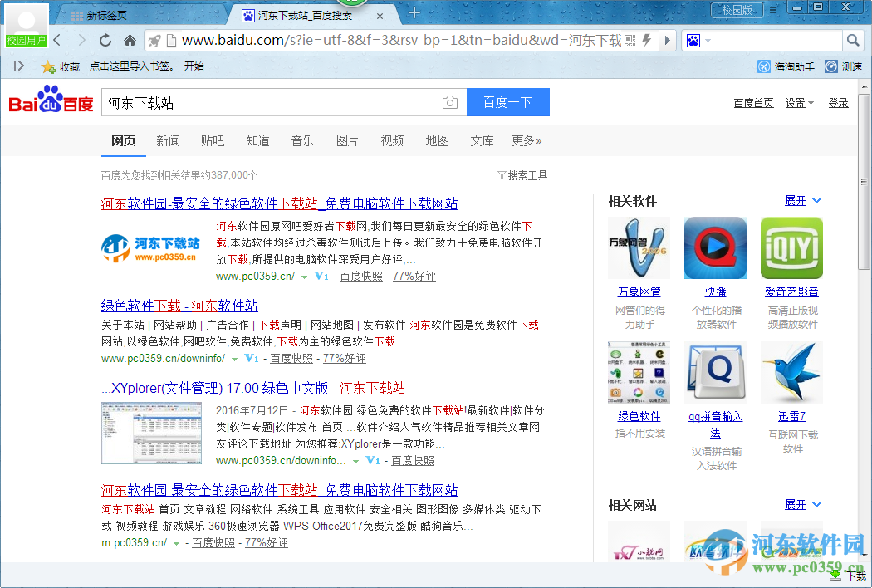Click the 77%好评 link under m.pc0359.cn
Image resolution: width=872 pixels, height=588 pixels.
(x=267, y=542)
